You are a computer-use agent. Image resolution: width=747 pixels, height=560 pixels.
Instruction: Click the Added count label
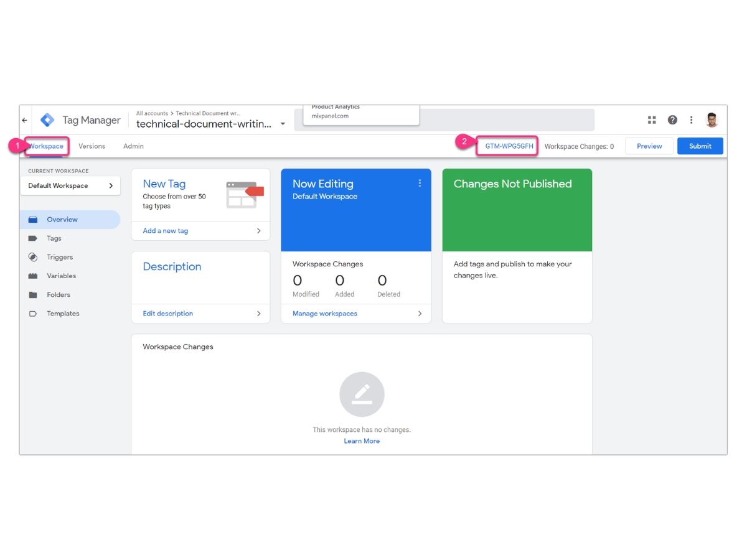344,294
